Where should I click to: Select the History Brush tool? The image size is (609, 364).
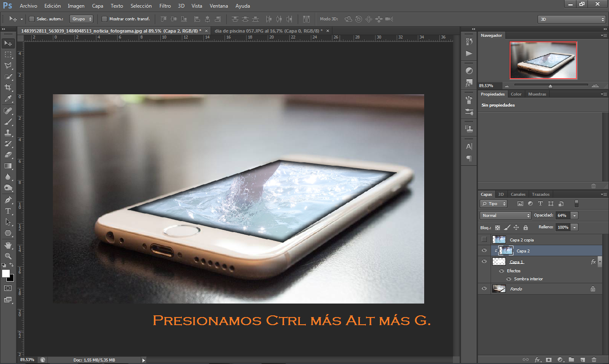pyautogui.click(x=8, y=144)
